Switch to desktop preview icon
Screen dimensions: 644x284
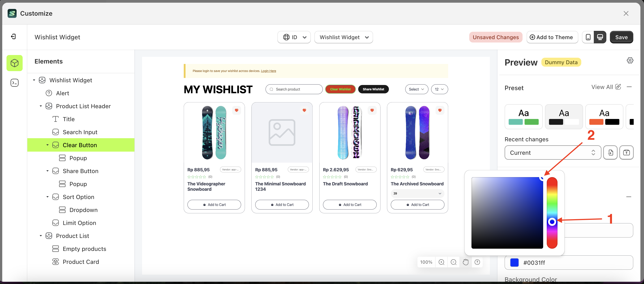[x=600, y=37]
